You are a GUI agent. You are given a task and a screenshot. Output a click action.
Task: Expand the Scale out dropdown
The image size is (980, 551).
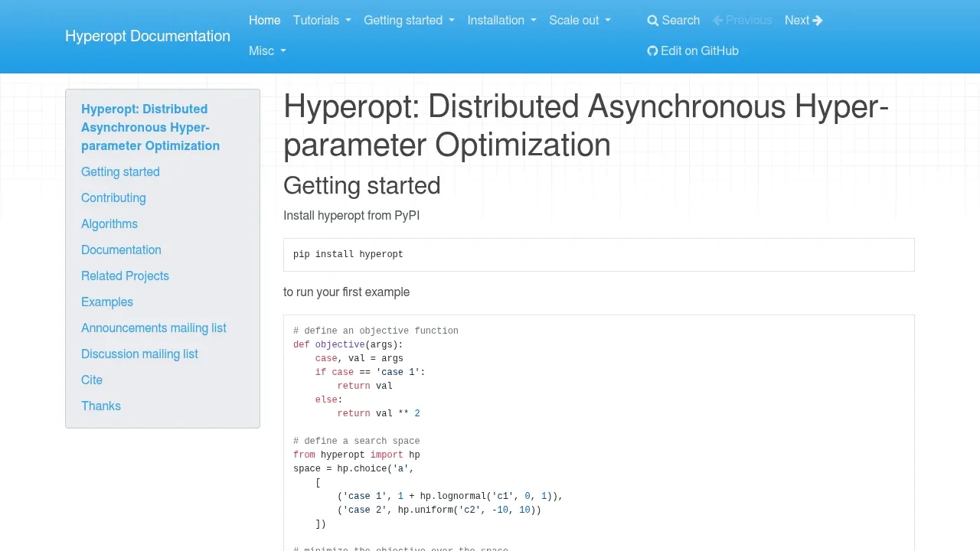click(x=580, y=21)
